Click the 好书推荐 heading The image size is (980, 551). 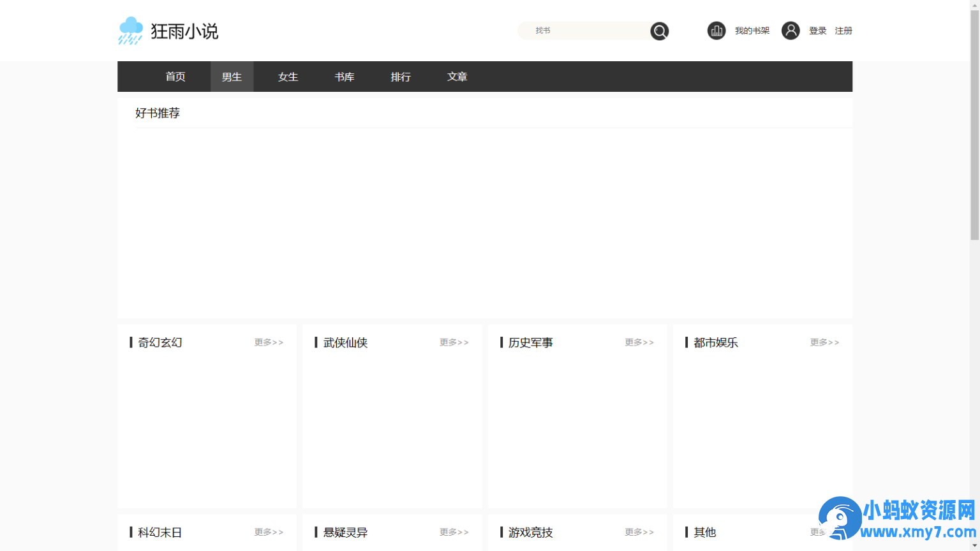point(158,113)
